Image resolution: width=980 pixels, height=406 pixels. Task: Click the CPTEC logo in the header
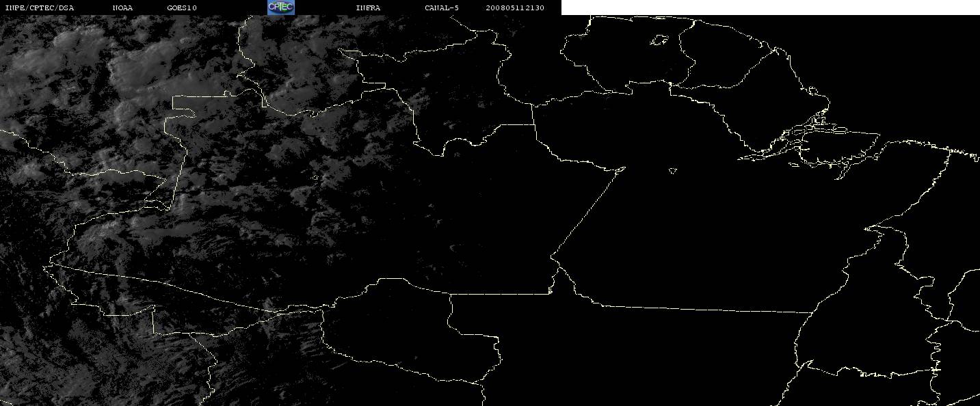(280, 8)
